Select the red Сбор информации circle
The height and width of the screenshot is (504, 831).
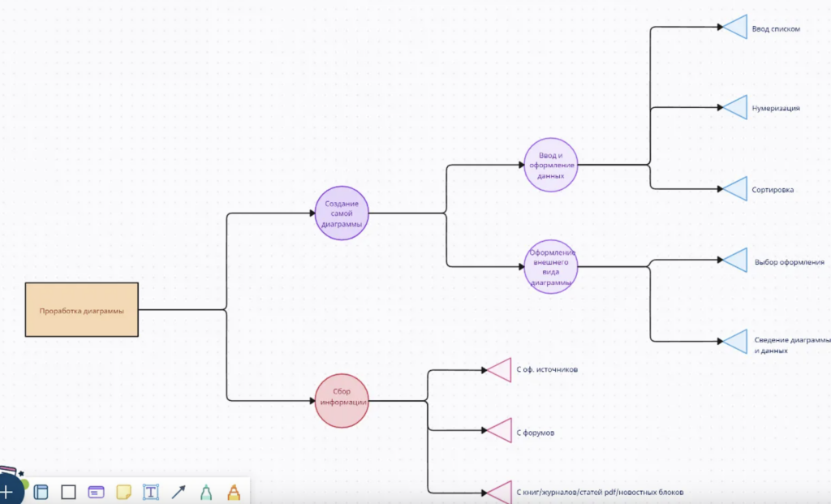[x=342, y=401]
